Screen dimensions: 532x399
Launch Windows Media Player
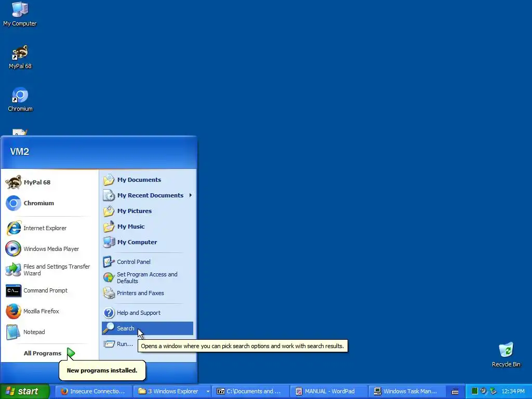pyautogui.click(x=49, y=249)
